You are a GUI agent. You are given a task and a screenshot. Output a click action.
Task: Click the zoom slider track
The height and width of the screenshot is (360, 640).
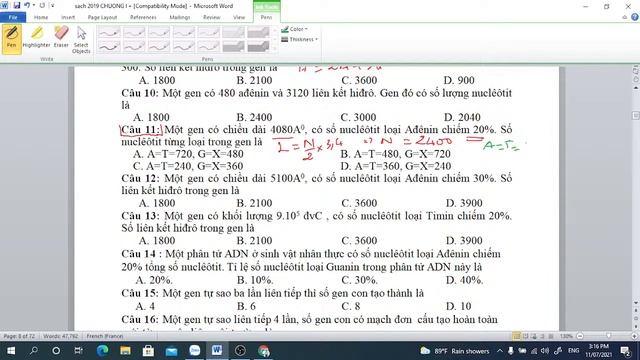[x=607, y=336]
